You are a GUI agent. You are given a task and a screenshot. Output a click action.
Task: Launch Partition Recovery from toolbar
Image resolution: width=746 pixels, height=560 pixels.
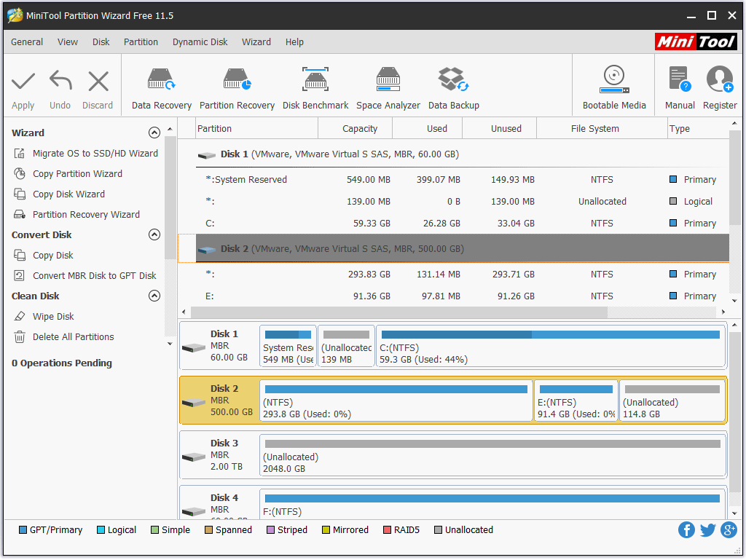pyautogui.click(x=237, y=88)
